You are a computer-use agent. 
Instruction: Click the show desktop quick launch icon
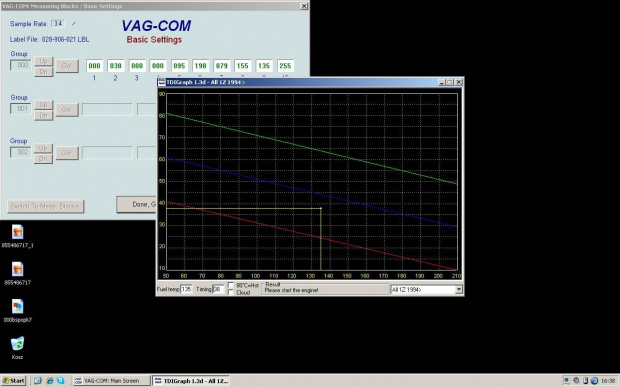38,380
